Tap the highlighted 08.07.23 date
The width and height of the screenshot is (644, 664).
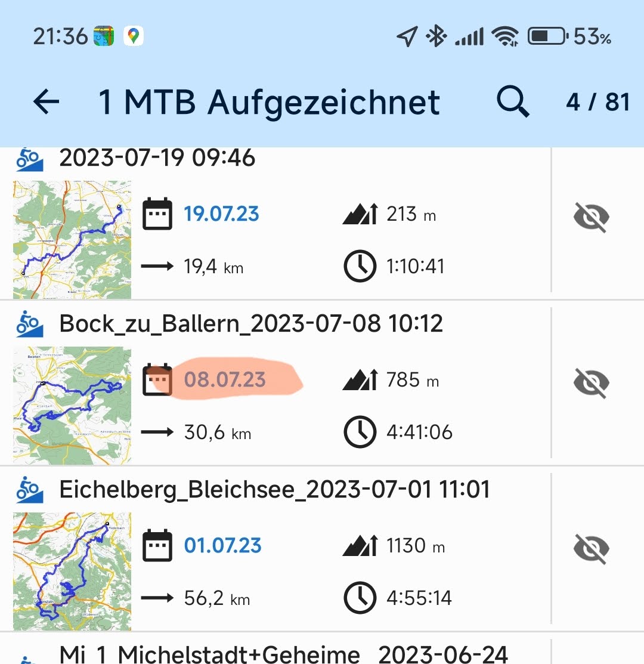tap(225, 380)
